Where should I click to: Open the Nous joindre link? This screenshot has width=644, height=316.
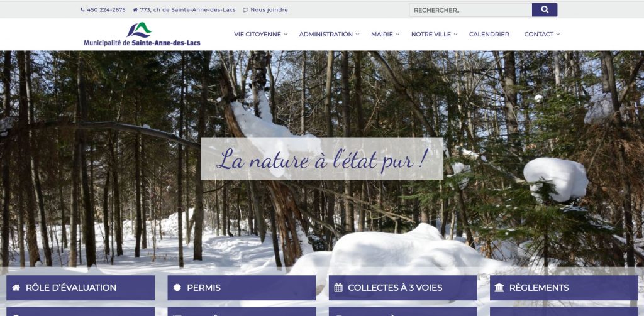coord(269,10)
